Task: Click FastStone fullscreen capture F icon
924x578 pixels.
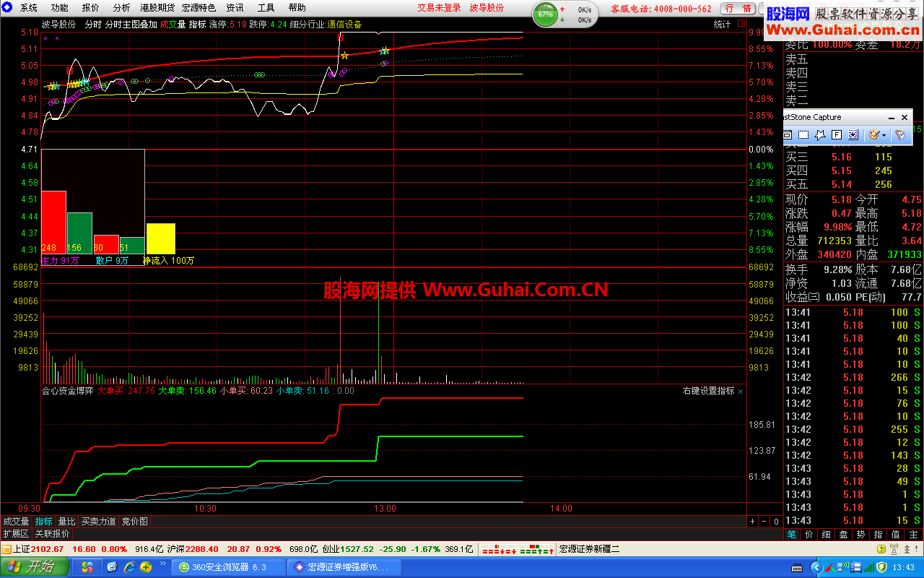Action: pos(837,134)
